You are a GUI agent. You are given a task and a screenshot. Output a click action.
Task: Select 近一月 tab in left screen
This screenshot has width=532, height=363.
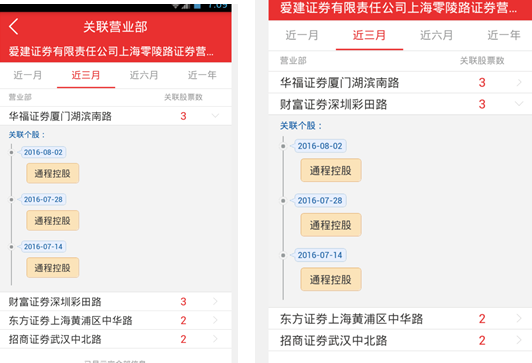tap(28, 75)
